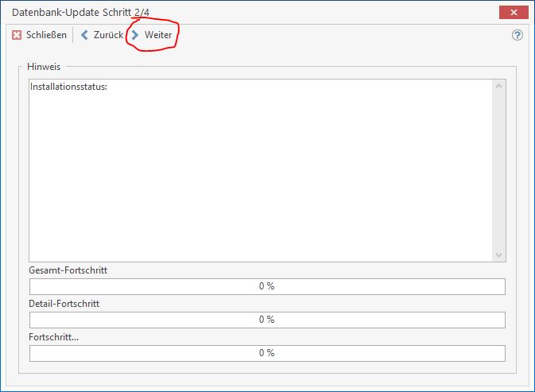Proceed with the Weiter label

pyautogui.click(x=158, y=35)
